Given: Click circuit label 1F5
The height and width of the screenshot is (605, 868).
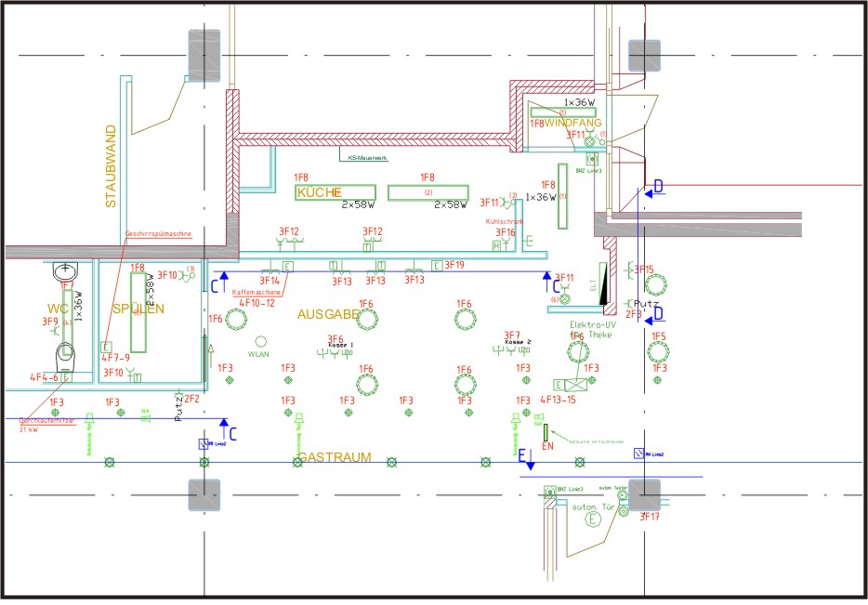Looking at the screenshot, I should pos(659,336).
